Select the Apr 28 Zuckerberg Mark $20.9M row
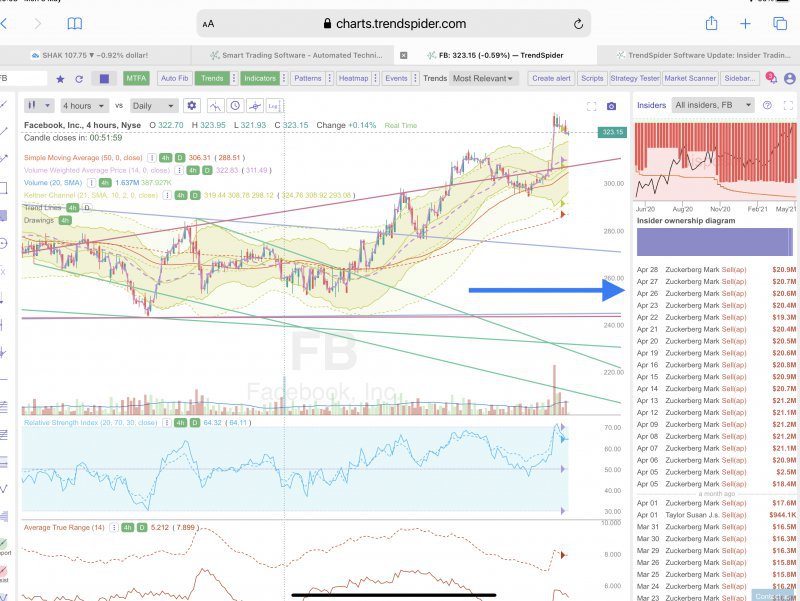This screenshot has width=800, height=601. click(716, 269)
